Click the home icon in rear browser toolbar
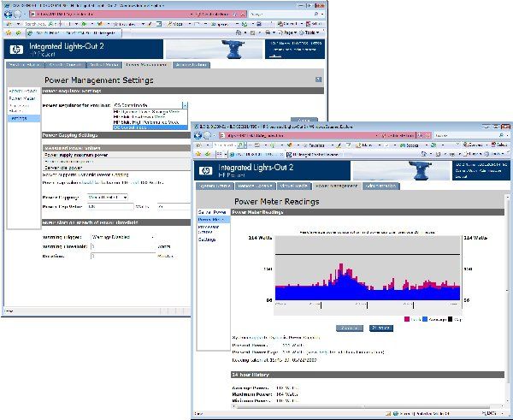The width and height of the screenshot is (513, 420). [239, 33]
